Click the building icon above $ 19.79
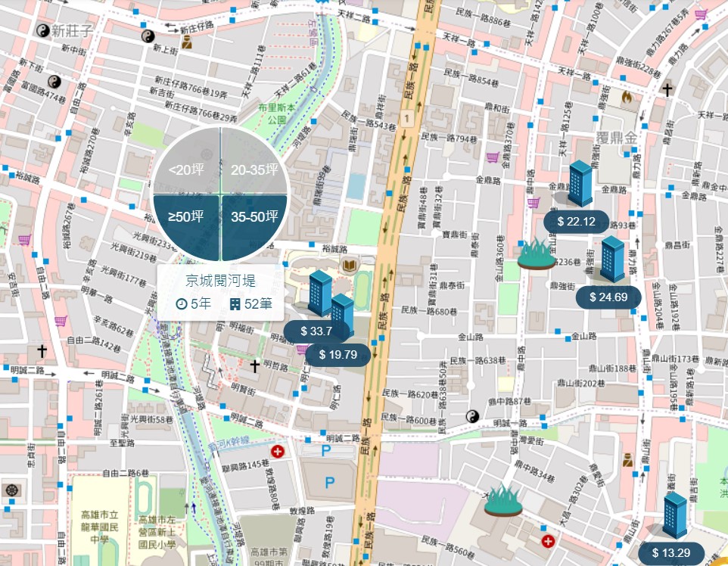 [x=343, y=316]
